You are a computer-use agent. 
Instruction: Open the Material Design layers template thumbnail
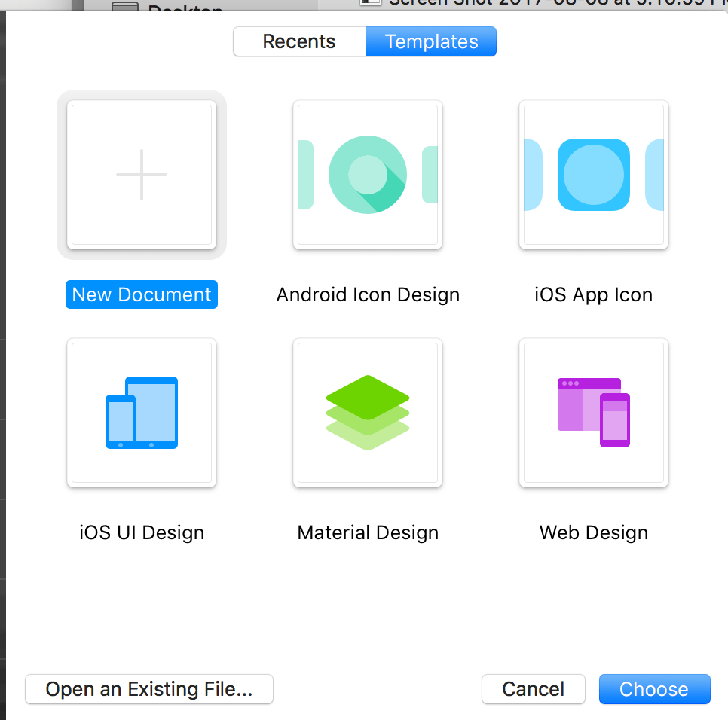point(368,413)
